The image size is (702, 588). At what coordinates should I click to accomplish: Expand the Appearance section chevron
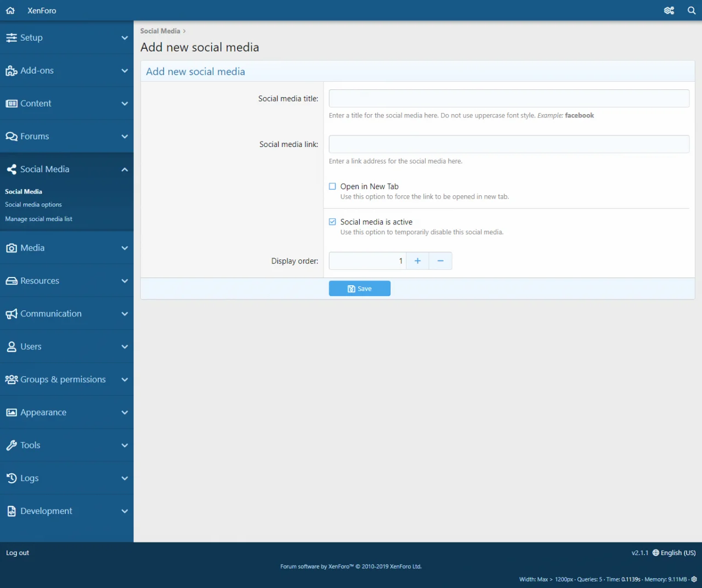[x=124, y=412]
